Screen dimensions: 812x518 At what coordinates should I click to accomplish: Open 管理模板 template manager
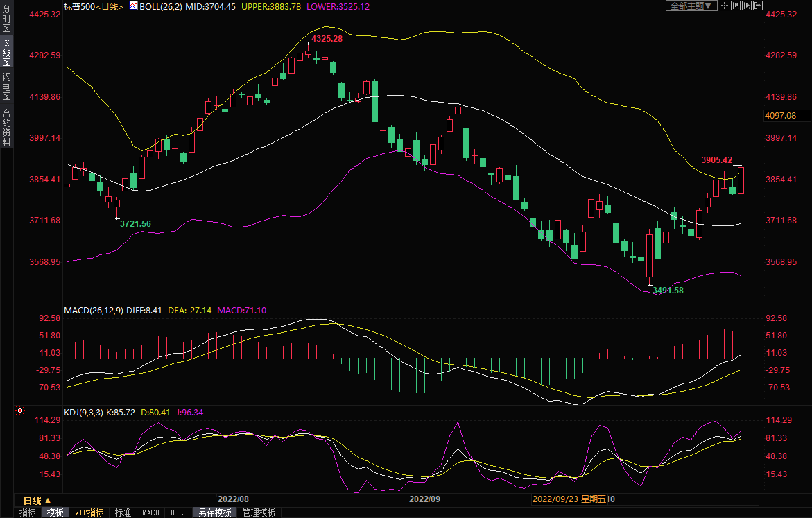tap(259, 512)
